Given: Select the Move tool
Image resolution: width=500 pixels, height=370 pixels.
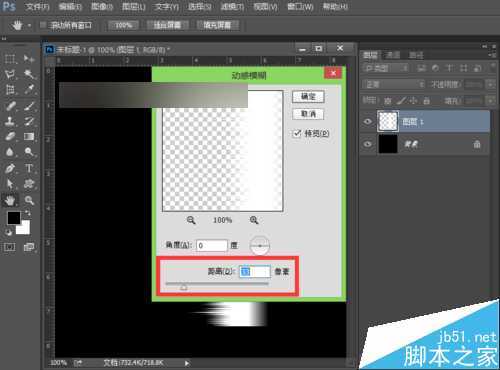Looking at the screenshot, I should [29, 59].
